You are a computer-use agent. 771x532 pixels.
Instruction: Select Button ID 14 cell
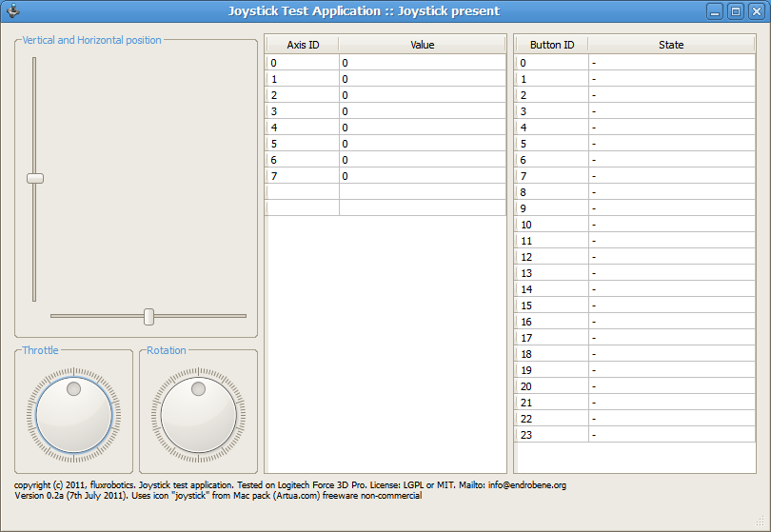click(552, 289)
